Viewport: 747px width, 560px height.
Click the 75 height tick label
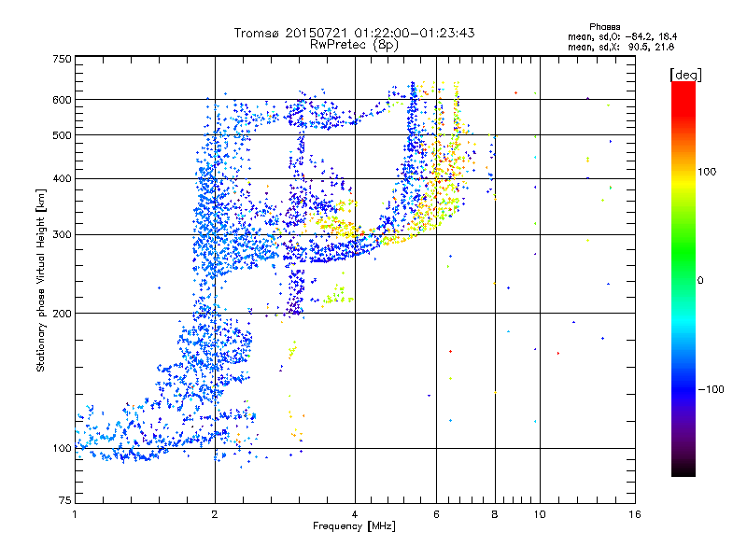point(65,500)
